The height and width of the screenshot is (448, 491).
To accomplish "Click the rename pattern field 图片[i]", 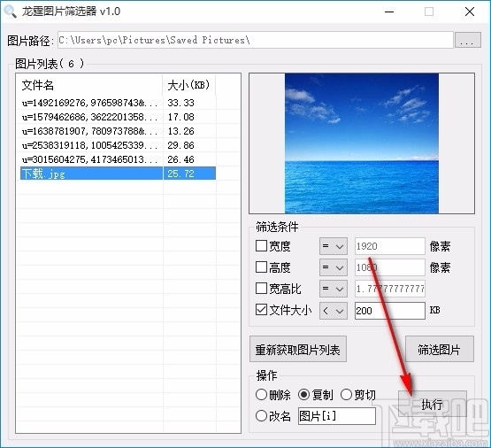I will point(337,416).
